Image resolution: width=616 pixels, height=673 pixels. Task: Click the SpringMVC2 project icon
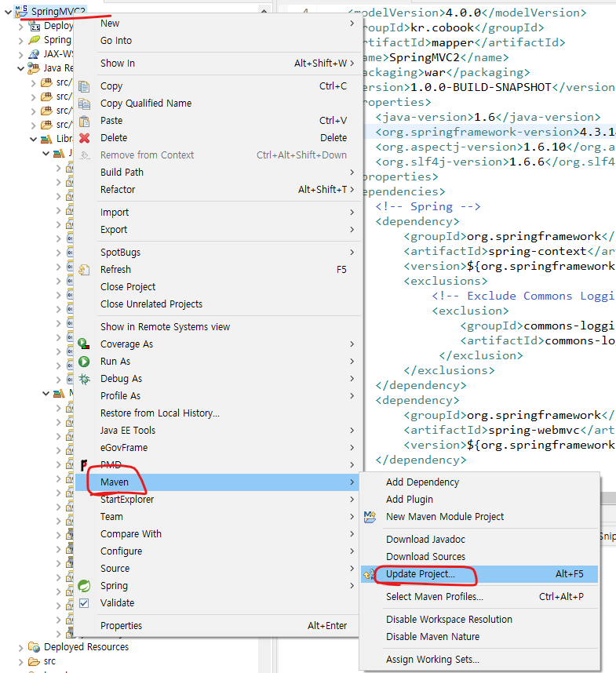(21, 11)
